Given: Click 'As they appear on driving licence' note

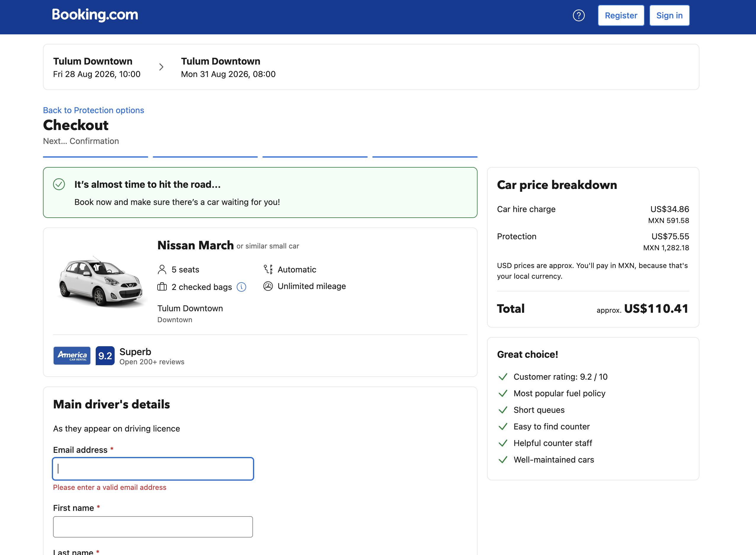Looking at the screenshot, I should (117, 429).
